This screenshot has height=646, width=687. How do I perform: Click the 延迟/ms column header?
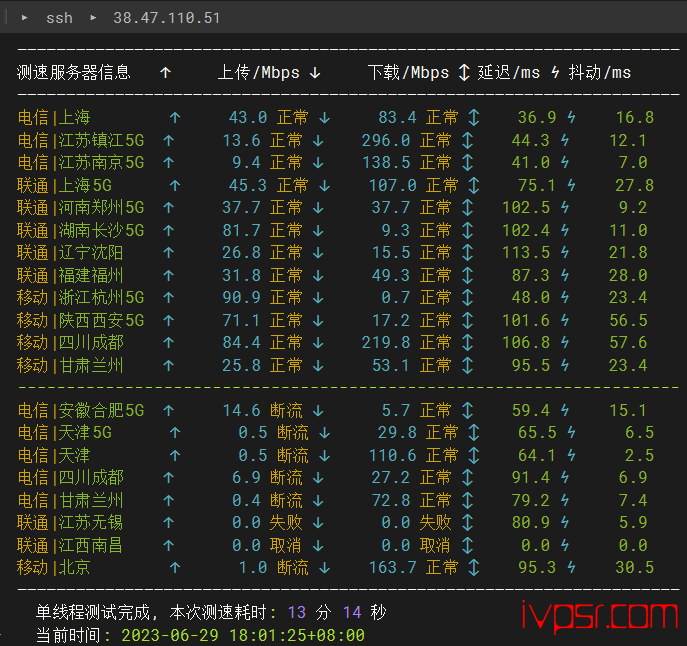(x=509, y=72)
